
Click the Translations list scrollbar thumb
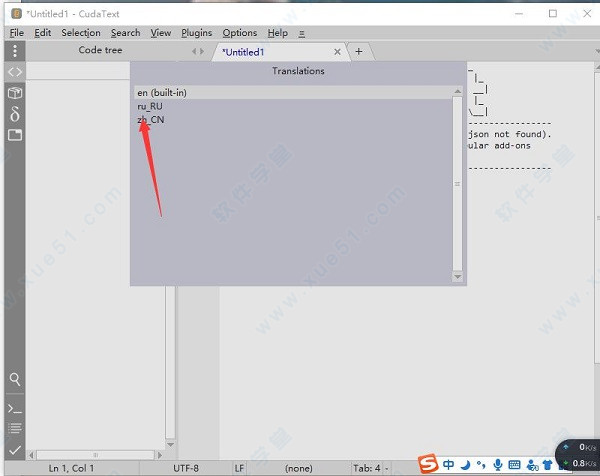tap(457, 184)
